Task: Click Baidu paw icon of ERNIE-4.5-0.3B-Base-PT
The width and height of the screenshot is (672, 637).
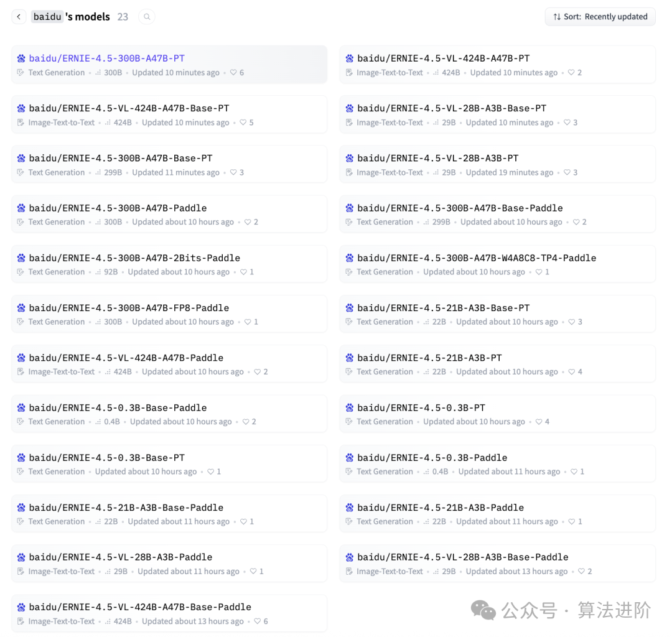Action: (x=21, y=457)
